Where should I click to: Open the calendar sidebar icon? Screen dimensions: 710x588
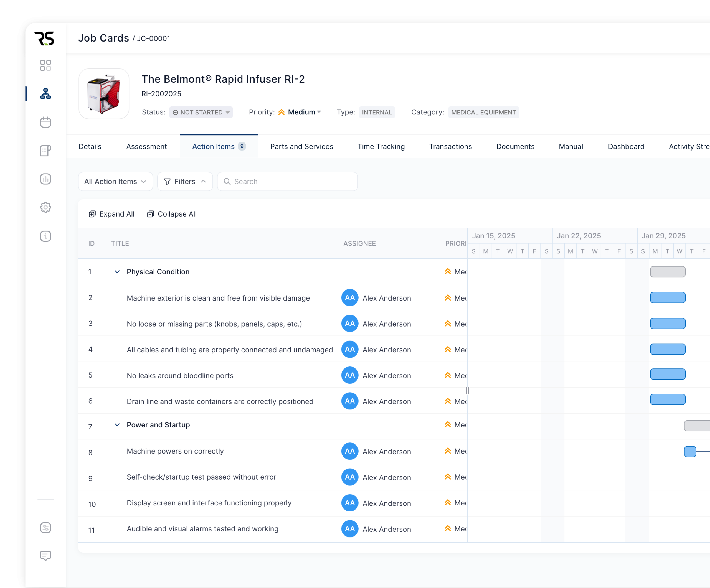pos(45,122)
